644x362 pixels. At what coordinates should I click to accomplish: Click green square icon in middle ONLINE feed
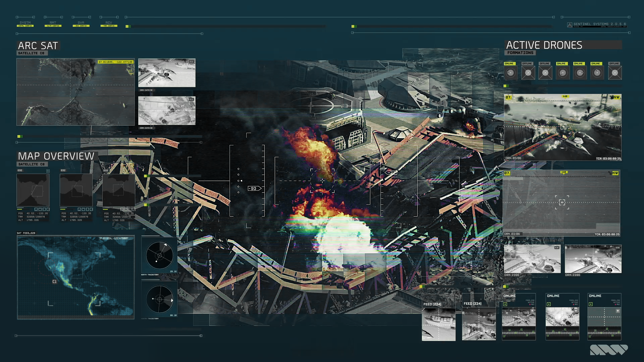pyautogui.click(x=549, y=304)
